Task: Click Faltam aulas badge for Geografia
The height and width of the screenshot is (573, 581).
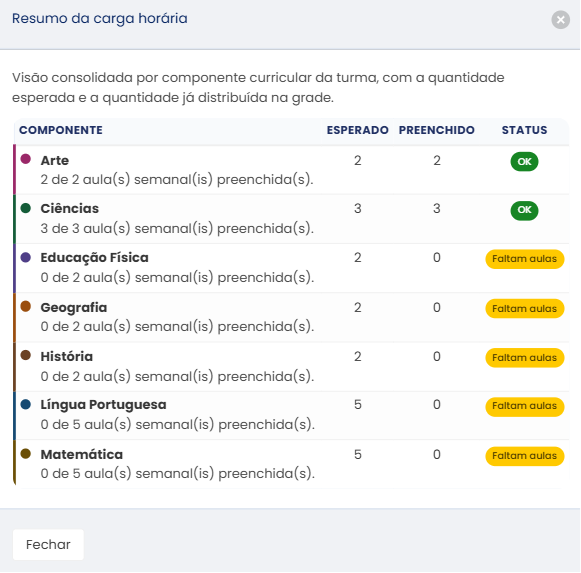Action: click(x=525, y=308)
